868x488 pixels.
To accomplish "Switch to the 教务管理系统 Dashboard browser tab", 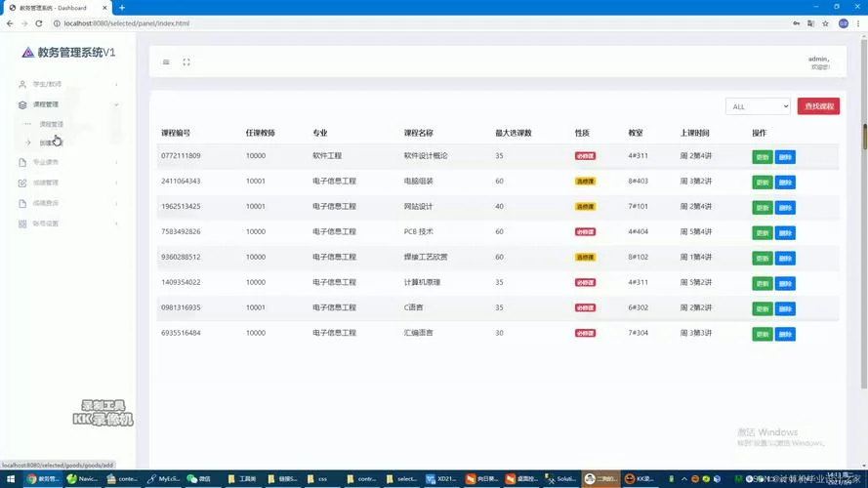I will tap(56, 8).
